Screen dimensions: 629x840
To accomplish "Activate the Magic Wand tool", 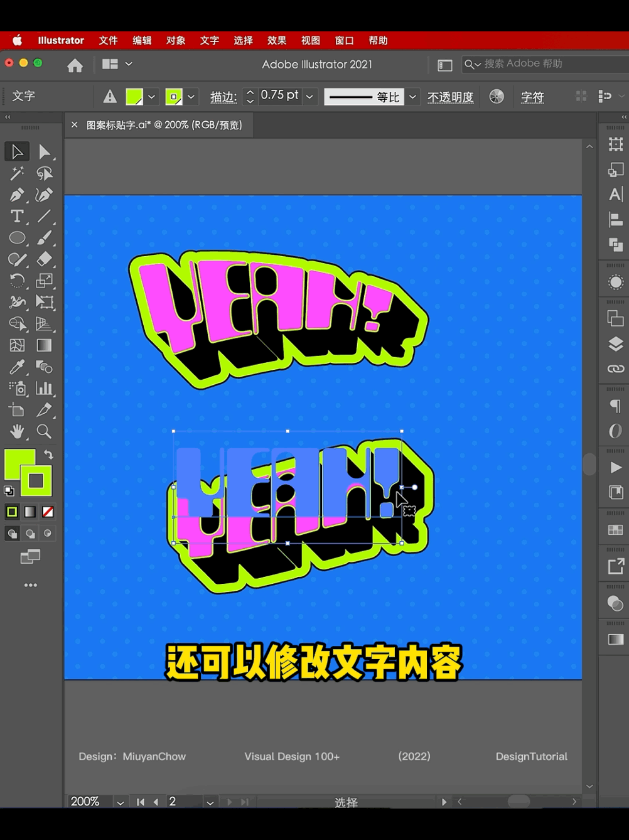I will [x=17, y=173].
